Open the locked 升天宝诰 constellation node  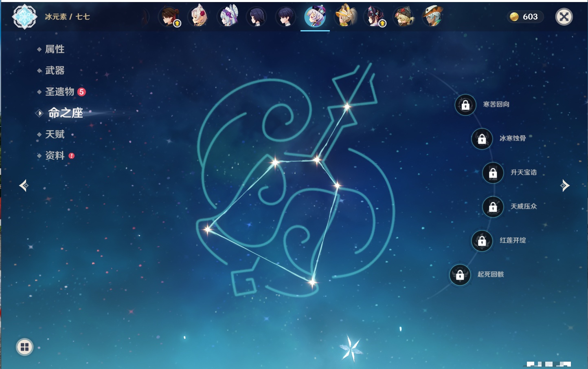[x=493, y=172]
